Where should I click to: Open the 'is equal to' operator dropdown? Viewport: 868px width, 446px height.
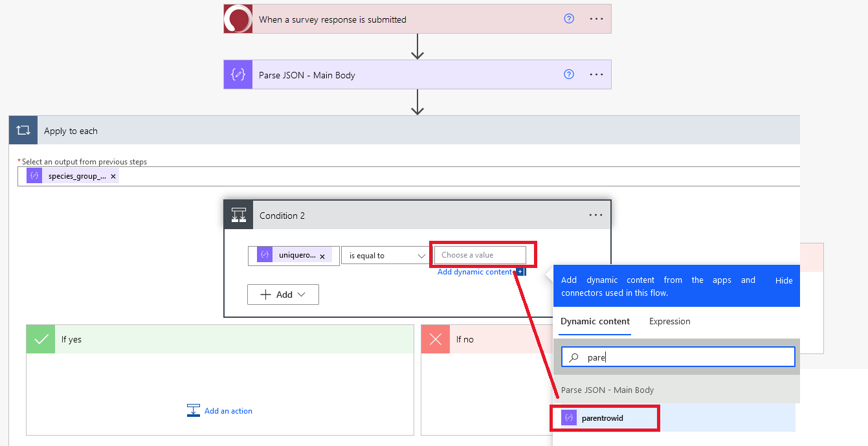384,256
